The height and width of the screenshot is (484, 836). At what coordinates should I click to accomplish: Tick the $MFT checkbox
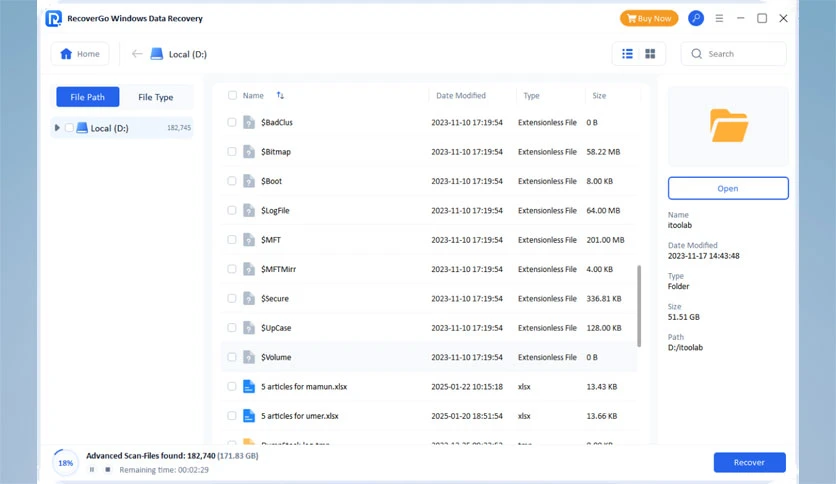[232, 239]
